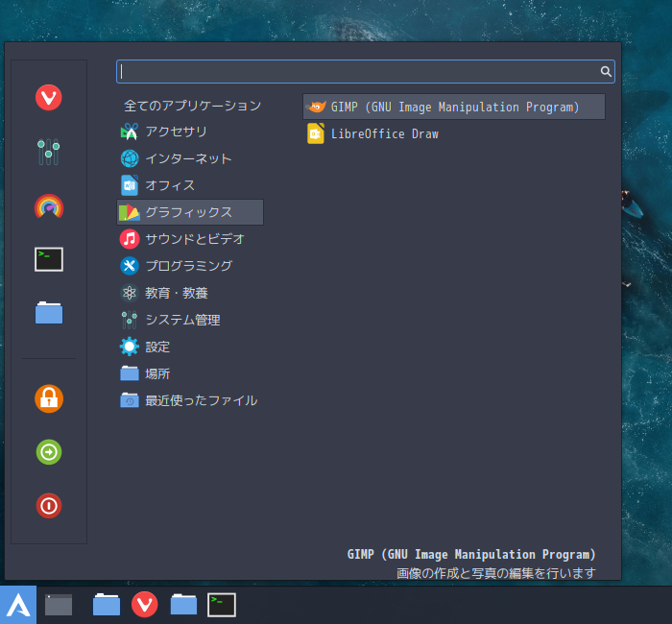Select the グラフィックス category

[190, 212]
